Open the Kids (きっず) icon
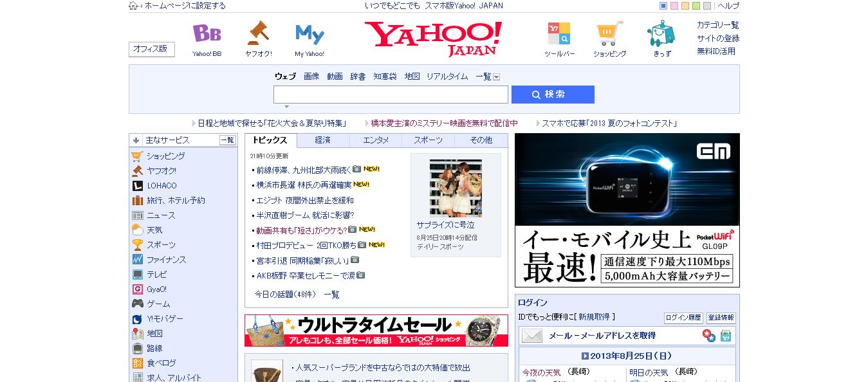 [x=661, y=33]
